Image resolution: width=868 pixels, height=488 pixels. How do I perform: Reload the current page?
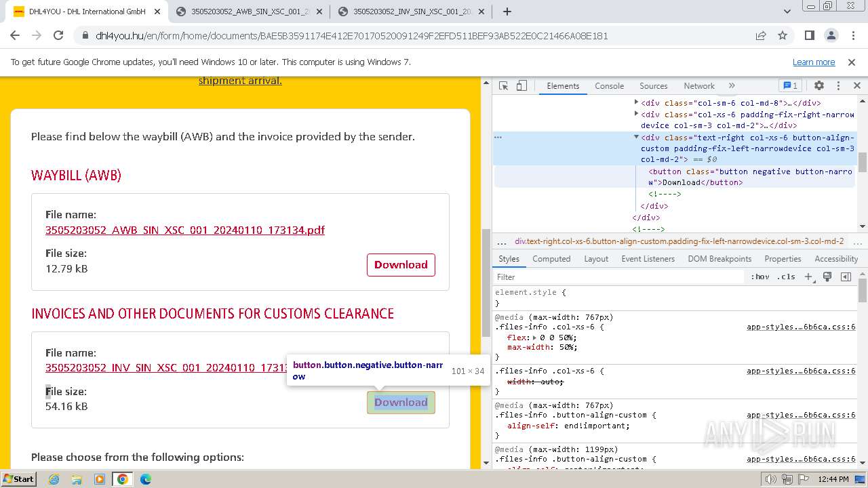pyautogui.click(x=58, y=36)
